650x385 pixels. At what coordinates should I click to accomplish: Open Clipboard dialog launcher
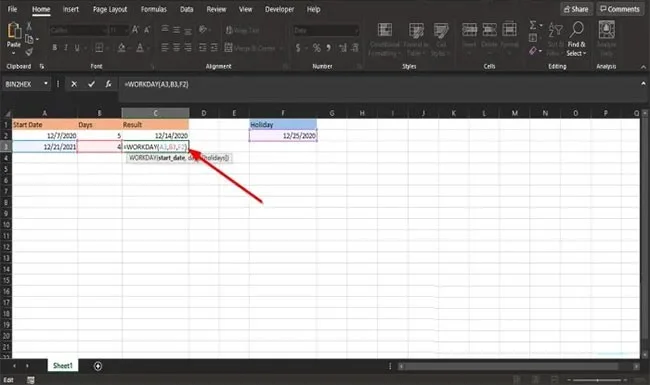pyautogui.click(x=41, y=66)
